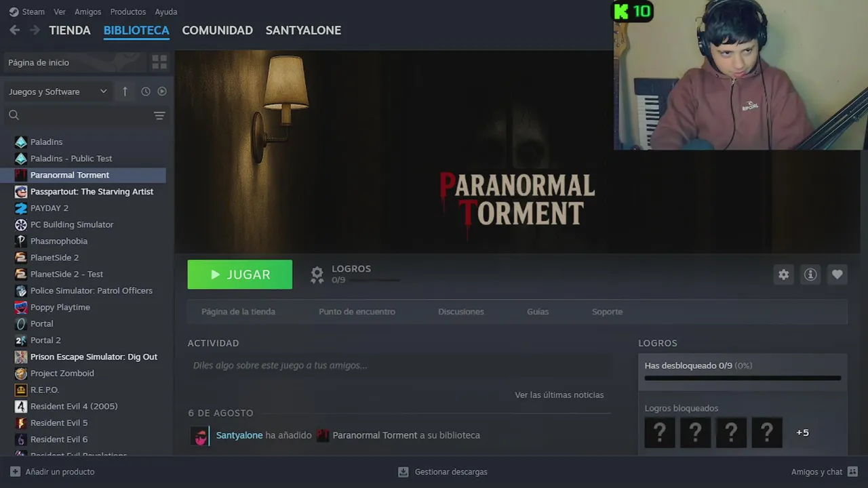The width and height of the screenshot is (868, 488).
Task: Click the PAYDAY 2 game icon
Action: [x=21, y=208]
